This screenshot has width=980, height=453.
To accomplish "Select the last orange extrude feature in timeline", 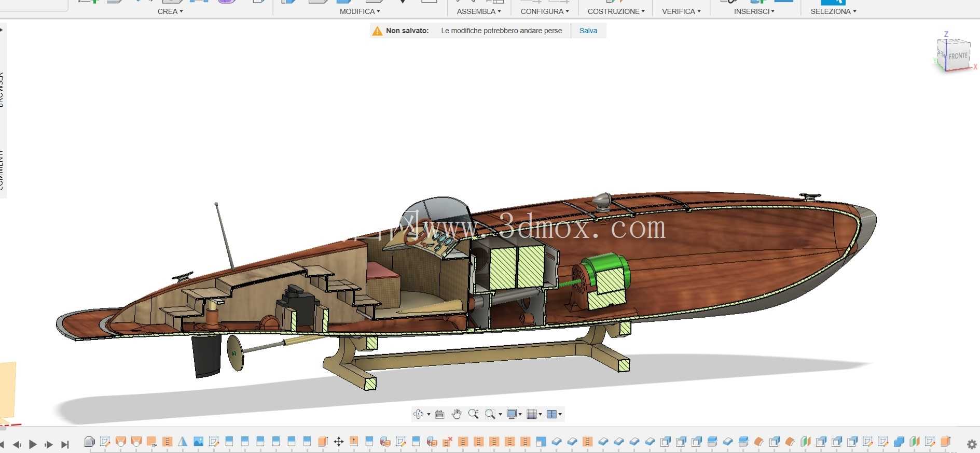I will (945, 442).
